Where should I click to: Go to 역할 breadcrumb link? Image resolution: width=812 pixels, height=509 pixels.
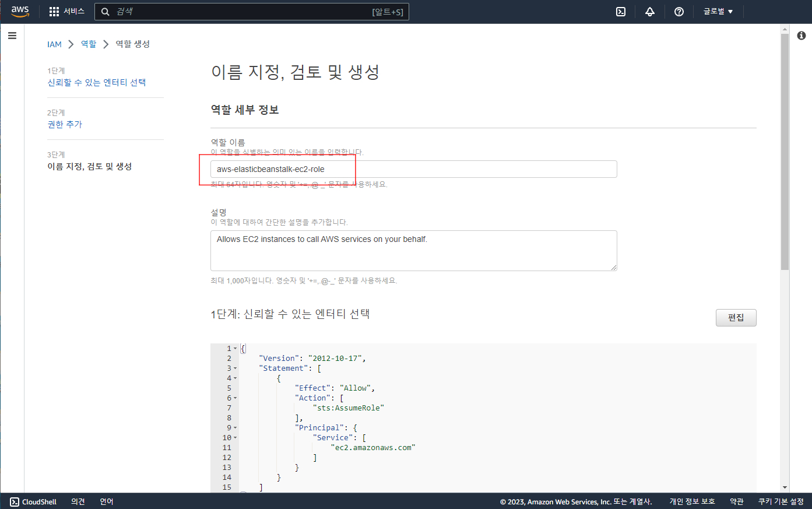89,44
